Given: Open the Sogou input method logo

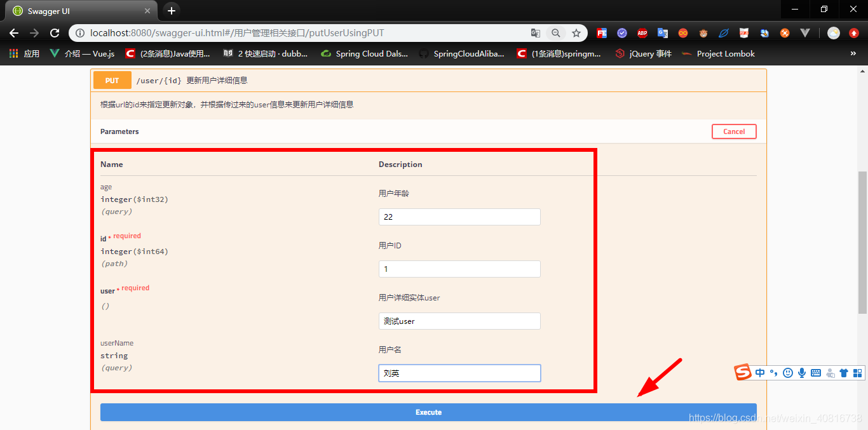Looking at the screenshot, I should [x=743, y=373].
